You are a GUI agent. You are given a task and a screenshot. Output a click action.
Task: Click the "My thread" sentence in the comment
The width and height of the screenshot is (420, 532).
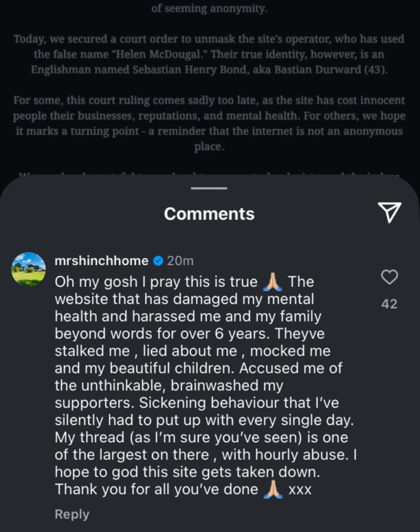pos(206,446)
